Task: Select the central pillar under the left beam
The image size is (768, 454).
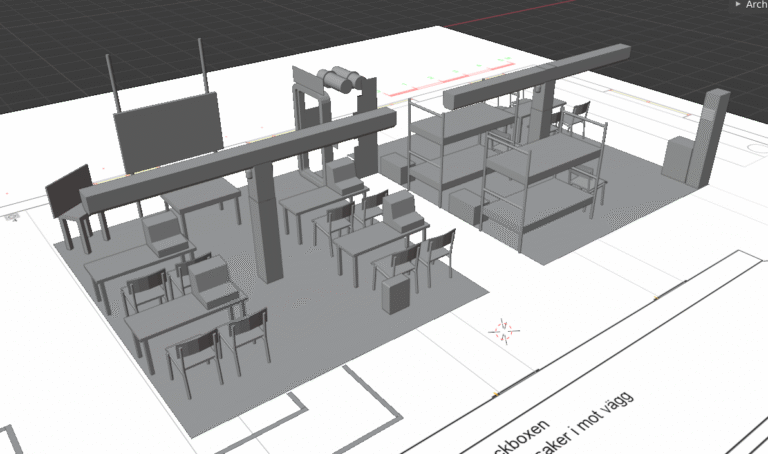Action: click(267, 225)
